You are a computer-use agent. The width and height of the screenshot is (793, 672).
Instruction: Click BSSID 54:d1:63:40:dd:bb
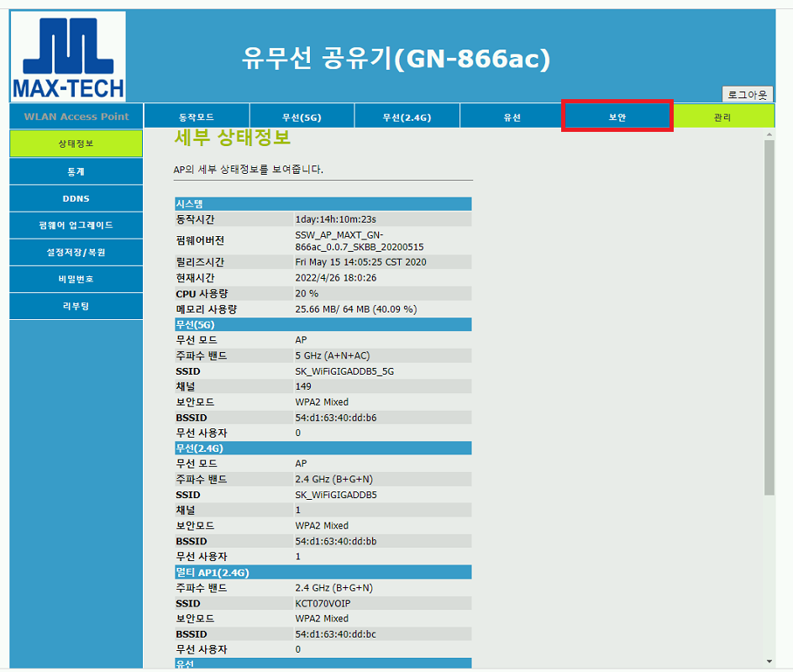(x=336, y=541)
